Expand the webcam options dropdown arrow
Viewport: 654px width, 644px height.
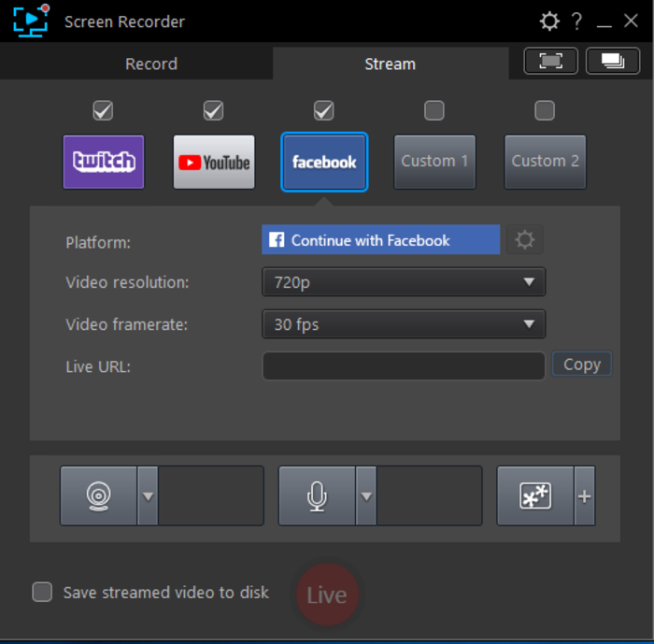pos(148,496)
